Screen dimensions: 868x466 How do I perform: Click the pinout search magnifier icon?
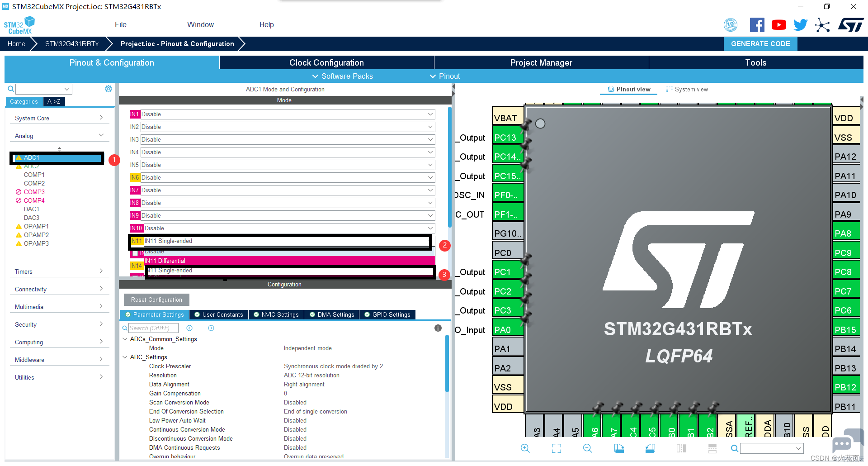click(x=735, y=448)
